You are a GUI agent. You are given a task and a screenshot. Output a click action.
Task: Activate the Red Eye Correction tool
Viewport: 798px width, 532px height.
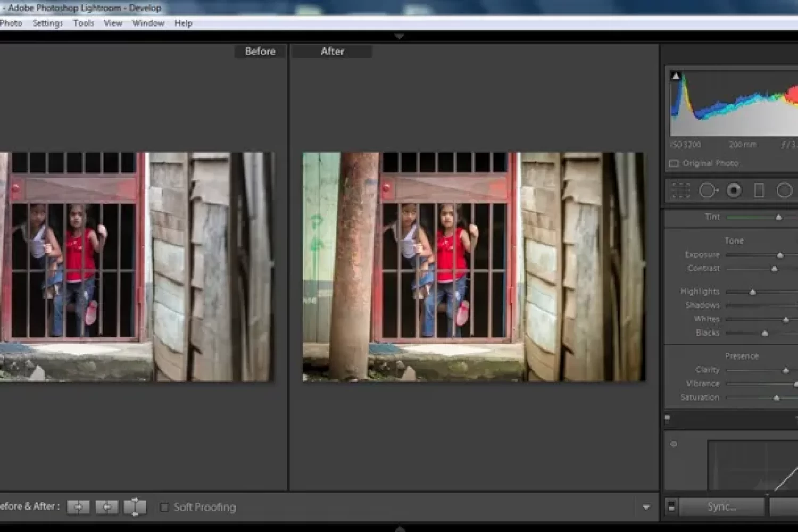pos(734,190)
